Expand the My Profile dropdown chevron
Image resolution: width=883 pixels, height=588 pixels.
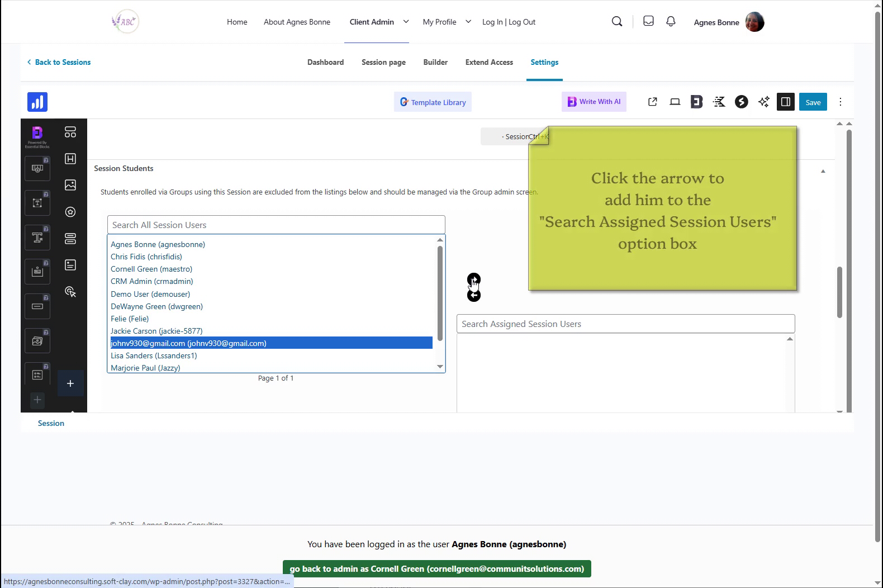468,22
